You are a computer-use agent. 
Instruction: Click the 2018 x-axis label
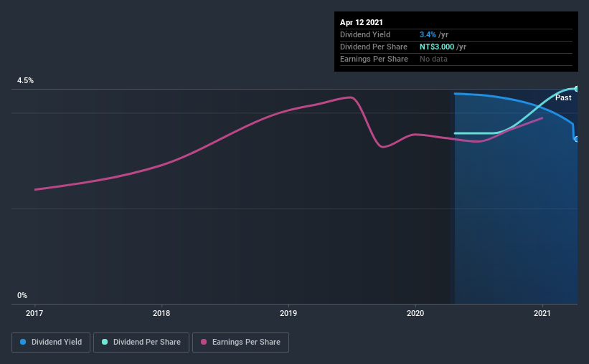click(x=161, y=313)
